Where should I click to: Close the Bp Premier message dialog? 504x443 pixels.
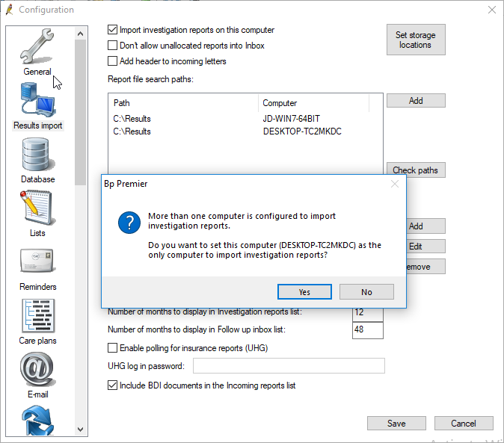coord(395,184)
